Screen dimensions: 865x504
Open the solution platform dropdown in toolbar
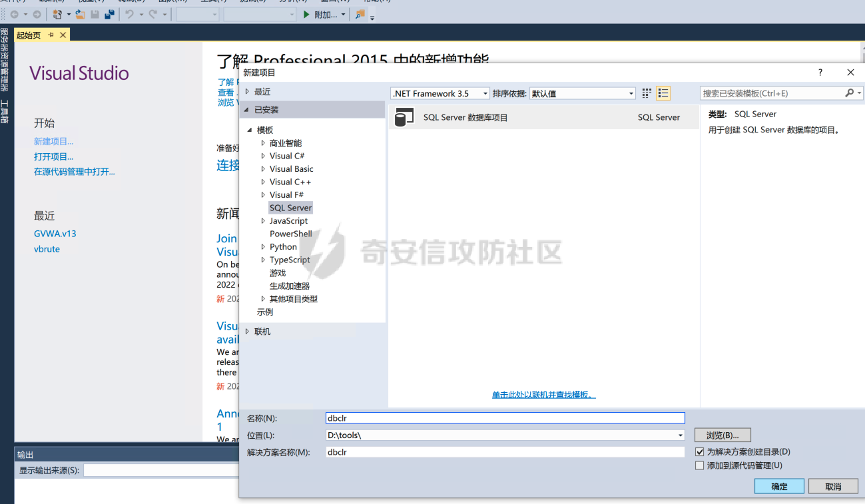(x=260, y=14)
